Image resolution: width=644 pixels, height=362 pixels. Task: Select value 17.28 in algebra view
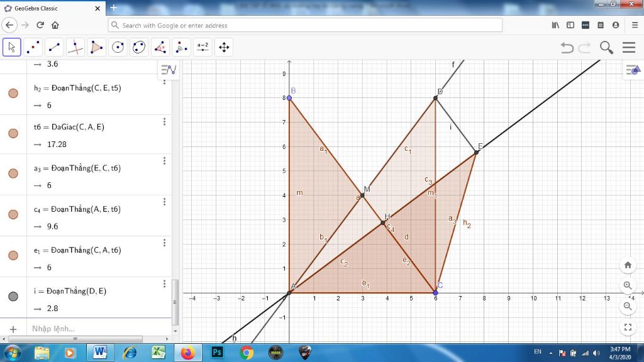[57, 145]
